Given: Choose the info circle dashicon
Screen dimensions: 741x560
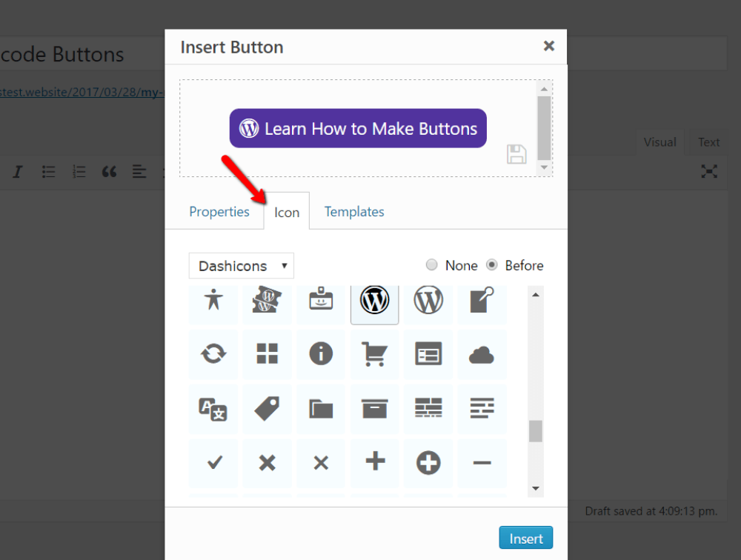Looking at the screenshot, I should (321, 354).
